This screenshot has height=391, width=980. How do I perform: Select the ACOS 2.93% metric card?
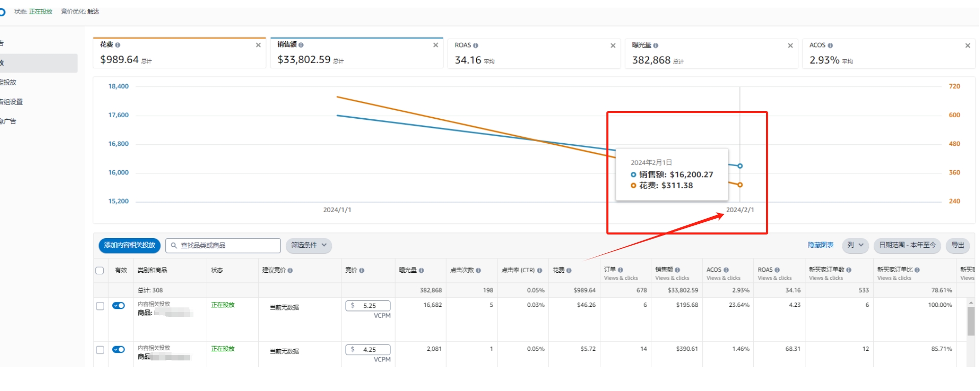[889, 53]
